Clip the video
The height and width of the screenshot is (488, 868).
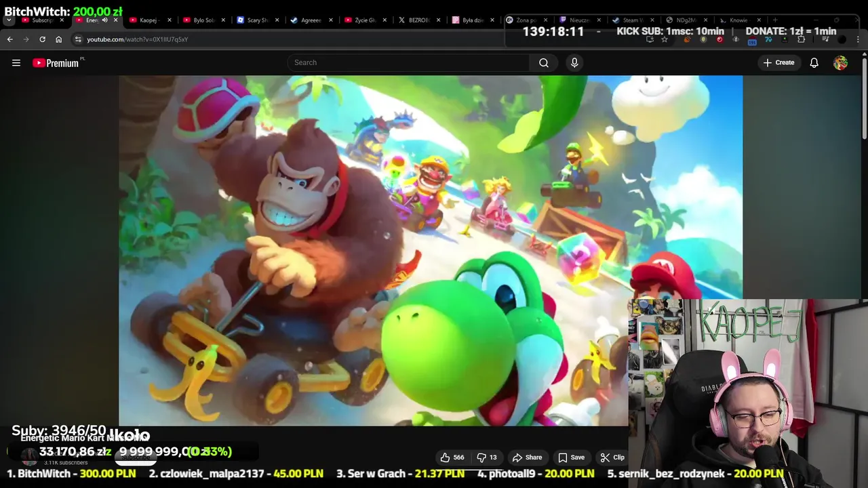(612, 457)
